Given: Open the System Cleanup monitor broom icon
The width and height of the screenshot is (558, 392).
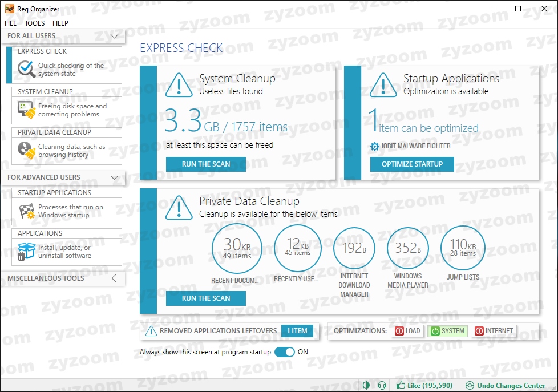Looking at the screenshot, I should (x=26, y=110).
